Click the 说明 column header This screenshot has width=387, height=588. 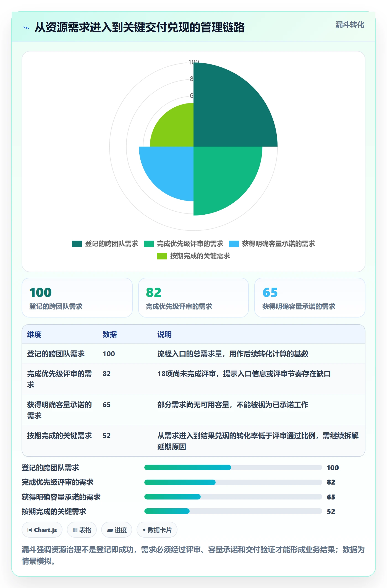[164, 334]
